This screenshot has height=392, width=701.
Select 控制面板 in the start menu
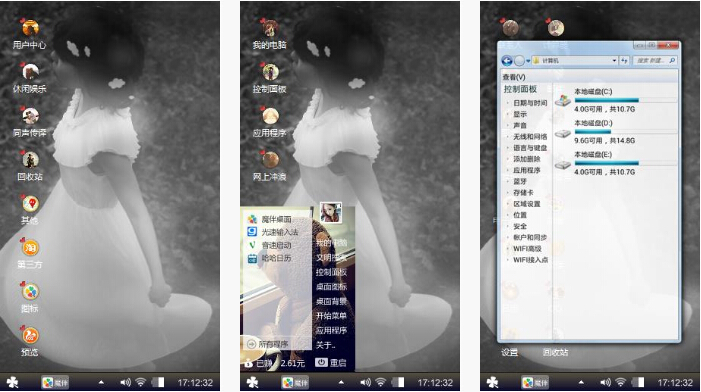[331, 272]
